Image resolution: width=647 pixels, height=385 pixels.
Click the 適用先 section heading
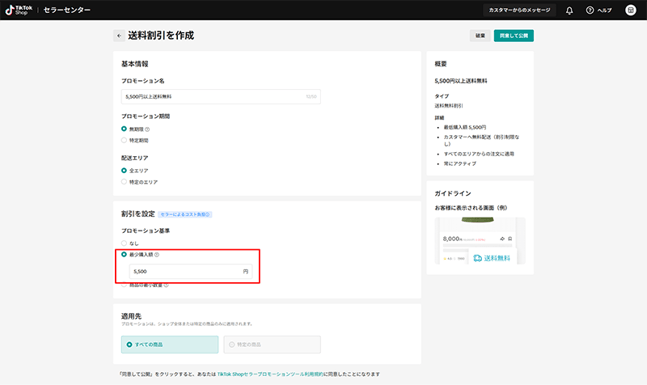[x=131, y=316]
